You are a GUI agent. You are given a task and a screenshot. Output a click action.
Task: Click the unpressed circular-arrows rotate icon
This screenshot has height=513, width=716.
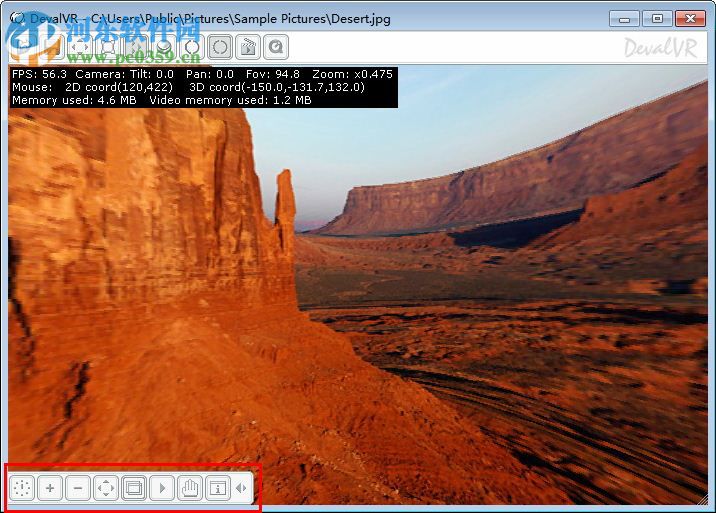(192, 47)
